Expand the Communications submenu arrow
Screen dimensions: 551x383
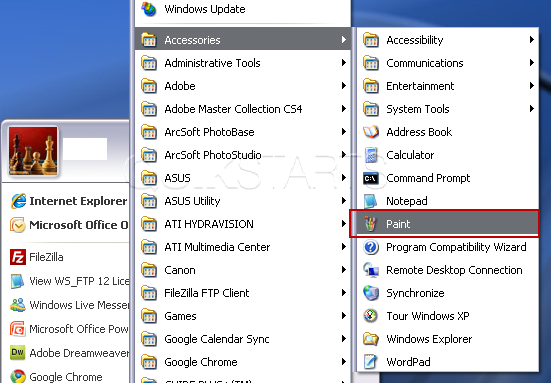[x=532, y=63]
